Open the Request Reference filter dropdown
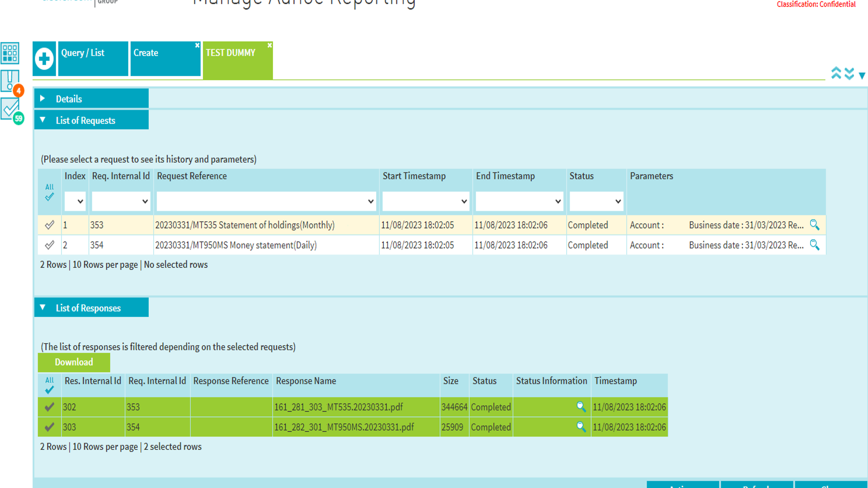The image size is (868, 488). (266, 202)
